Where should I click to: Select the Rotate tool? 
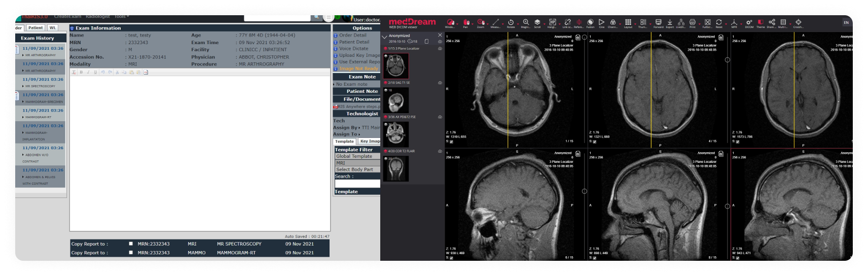pyautogui.click(x=511, y=22)
